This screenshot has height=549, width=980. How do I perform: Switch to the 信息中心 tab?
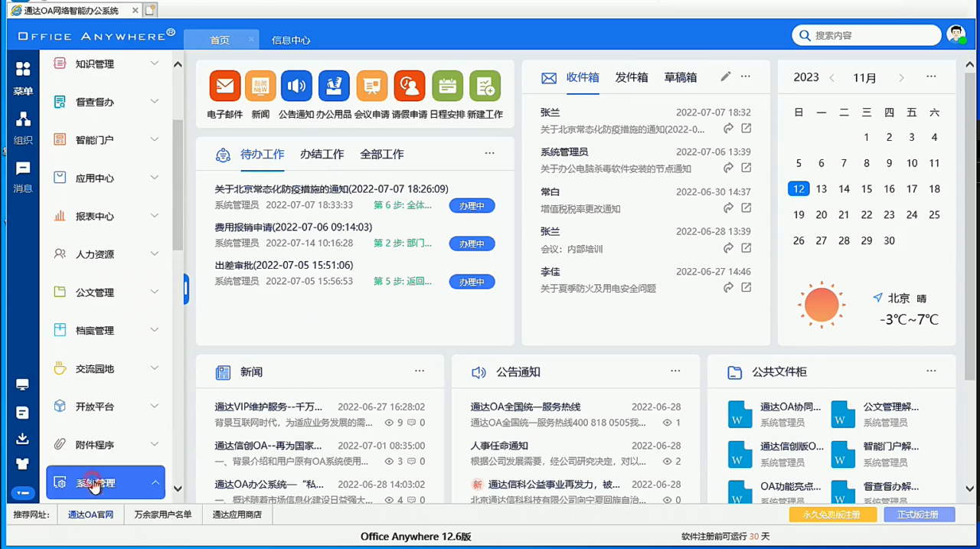click(291, 40)
